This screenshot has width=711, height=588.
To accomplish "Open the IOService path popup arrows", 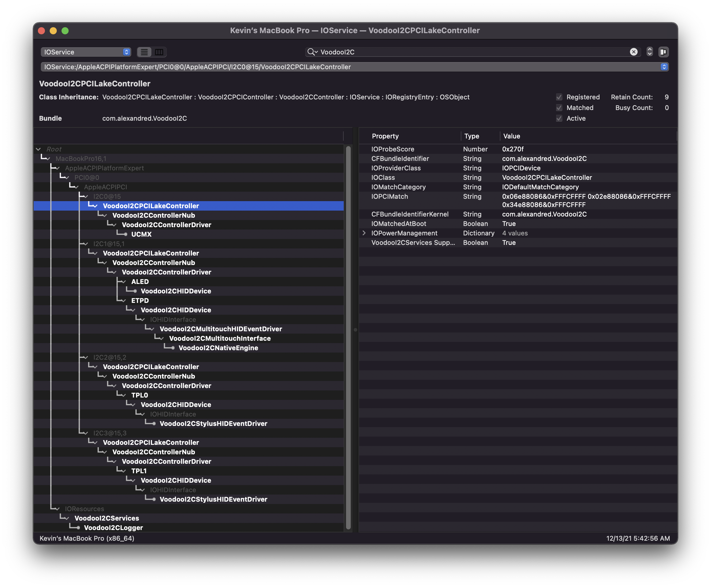I will (664, 67).
